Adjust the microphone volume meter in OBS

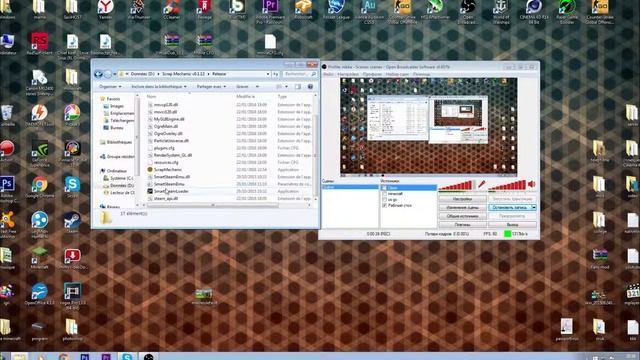pyautogui.click(x=457, y=185)
